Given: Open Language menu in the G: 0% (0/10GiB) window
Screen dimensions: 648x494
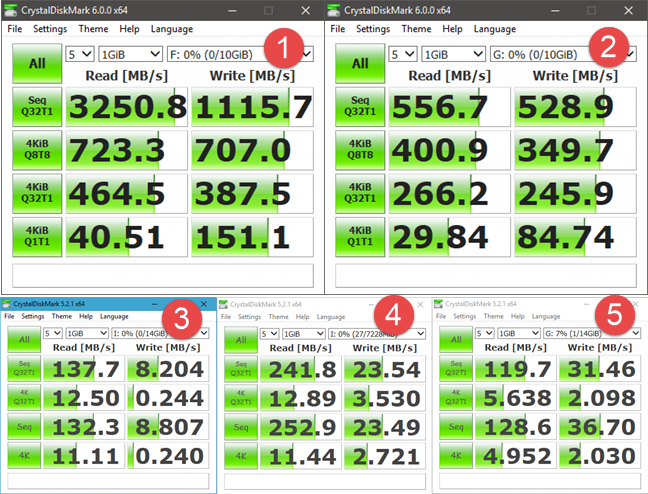Looking at the screenshot, I should coord(495,29).
